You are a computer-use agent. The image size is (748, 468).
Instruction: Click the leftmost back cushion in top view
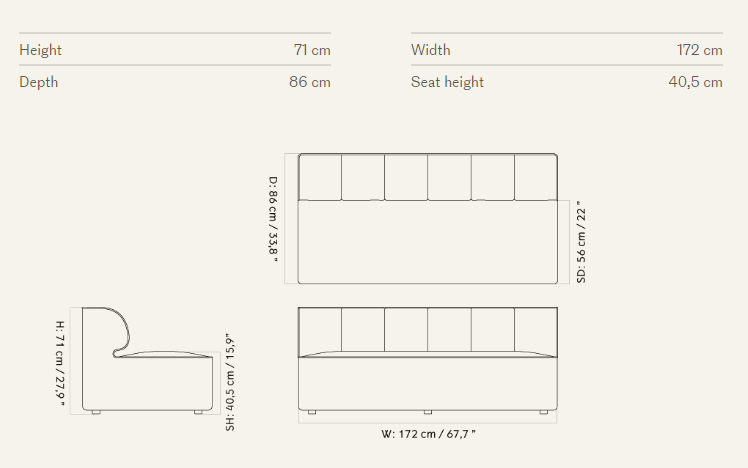click(x=320, y=178)
